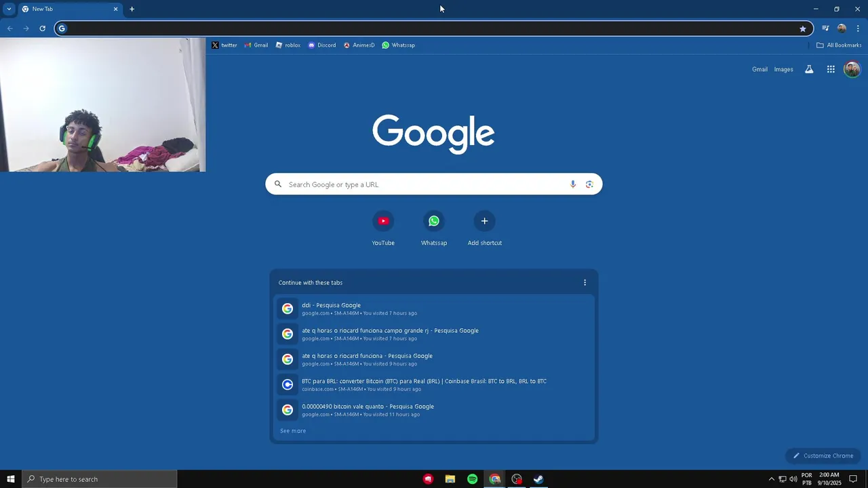868x488 pixels.
Task: Open the Google account avatar on page
Action: point(852,69)
